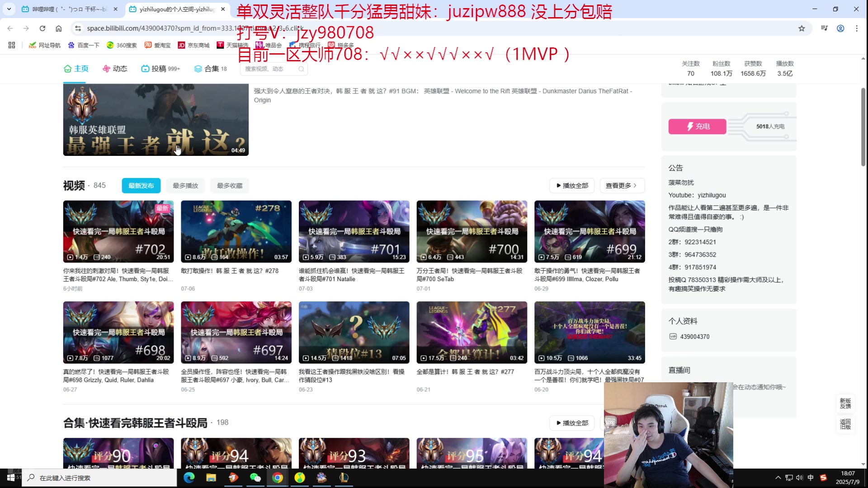The image size is (868, 488).
Task: Click site information icon in address bar
Action: click(78, 28)
